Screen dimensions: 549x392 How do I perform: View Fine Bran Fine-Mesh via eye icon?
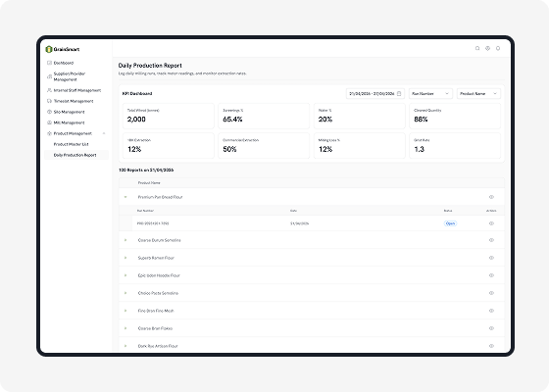pyautogui.click(x=491, y=311)
